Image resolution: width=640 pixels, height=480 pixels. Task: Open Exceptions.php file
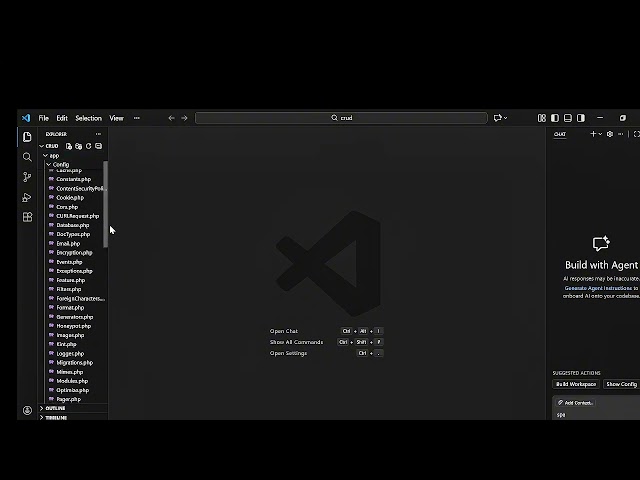coord(74,271)
